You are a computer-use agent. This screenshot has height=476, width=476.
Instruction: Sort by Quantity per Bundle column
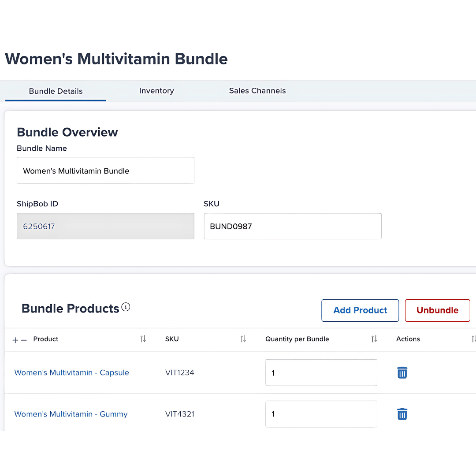374,339
